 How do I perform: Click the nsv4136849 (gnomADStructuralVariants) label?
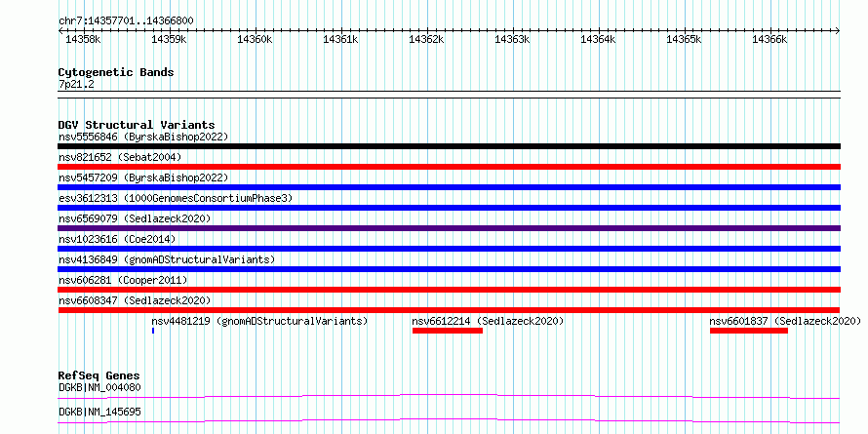(x=167, y=259)
